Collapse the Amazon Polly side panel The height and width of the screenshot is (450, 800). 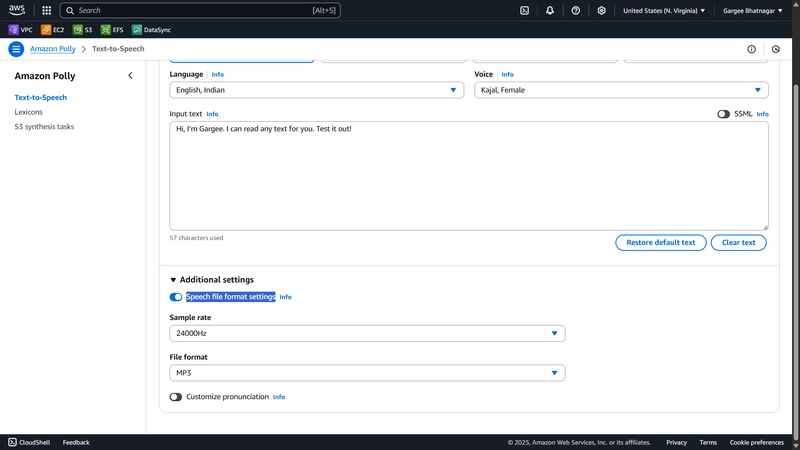(x=130, y=76)
